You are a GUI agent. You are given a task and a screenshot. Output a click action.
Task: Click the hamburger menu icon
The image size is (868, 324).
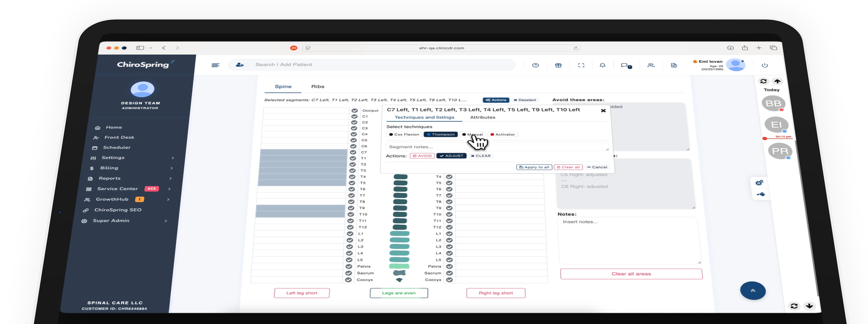(215, 65)
